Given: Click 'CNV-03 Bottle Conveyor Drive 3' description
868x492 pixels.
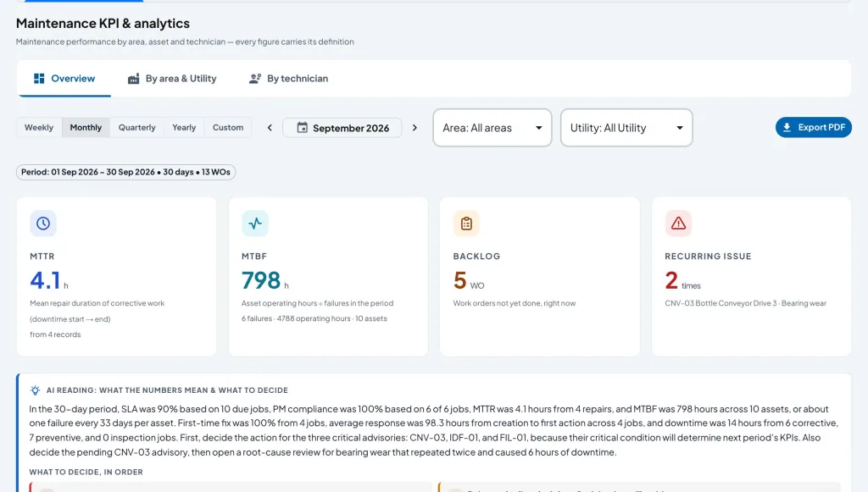Looking at the screenshot, I should pyautogui.click(x=745, y=303).
